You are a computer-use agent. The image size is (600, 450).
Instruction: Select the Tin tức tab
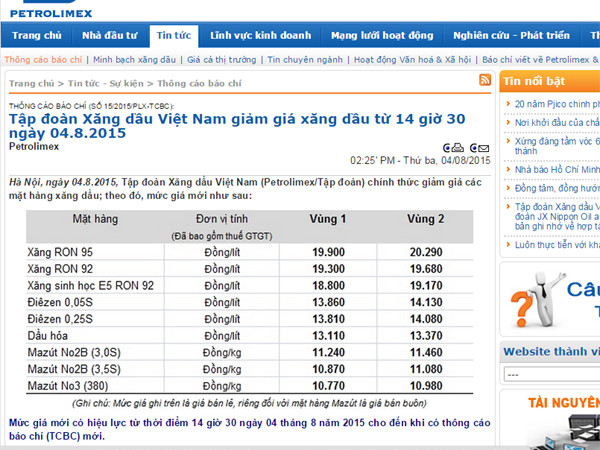(174, 36)
